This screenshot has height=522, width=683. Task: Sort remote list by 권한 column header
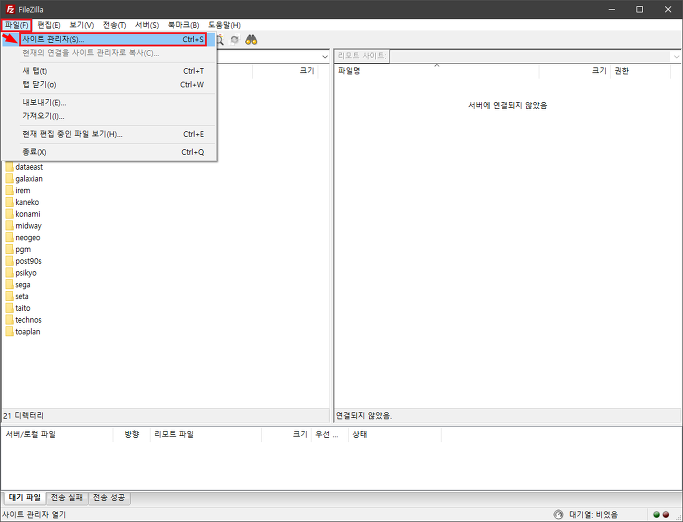[640, 71]
